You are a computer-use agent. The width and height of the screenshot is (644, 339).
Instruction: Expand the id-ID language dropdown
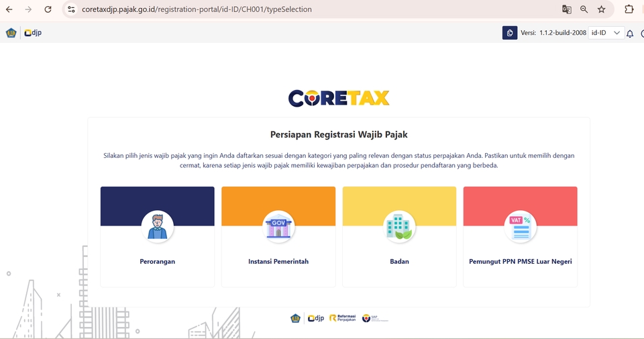[x=606, y=33]
